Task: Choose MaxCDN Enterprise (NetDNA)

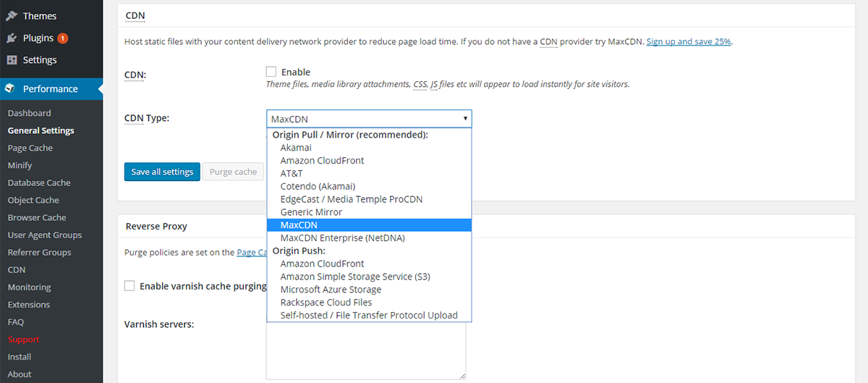Action: coord(369,238)
